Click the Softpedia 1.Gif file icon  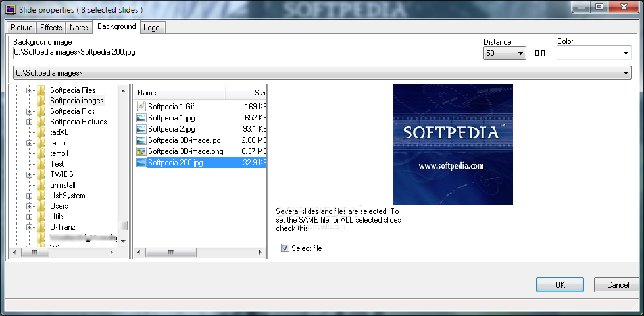(x=141, y=107)
